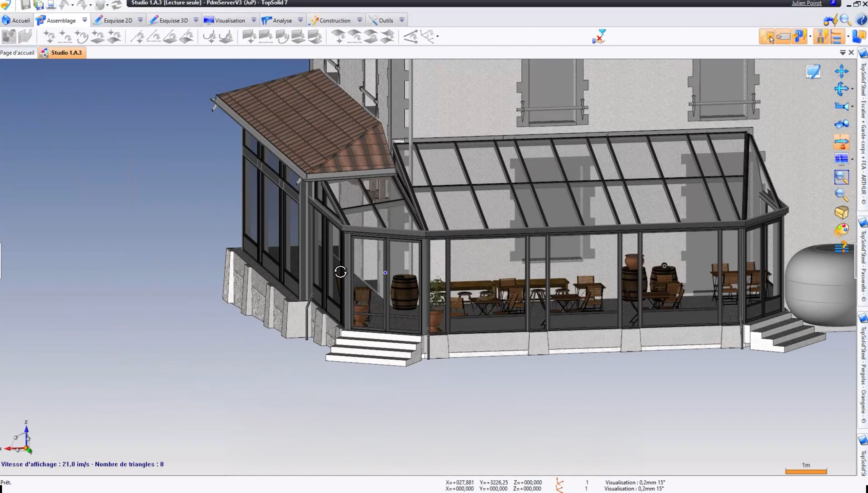
Task: Click the wooden box rendering mode icon
Action: click(842, 212)
